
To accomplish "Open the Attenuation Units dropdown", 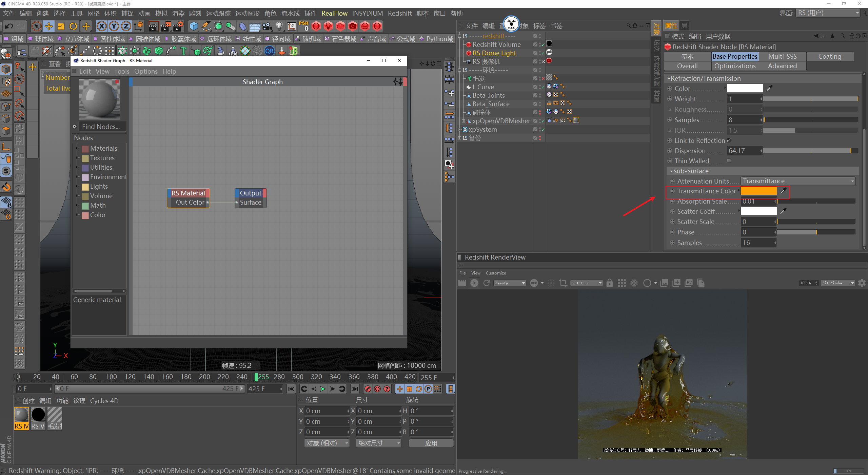I will click(797, 181).
